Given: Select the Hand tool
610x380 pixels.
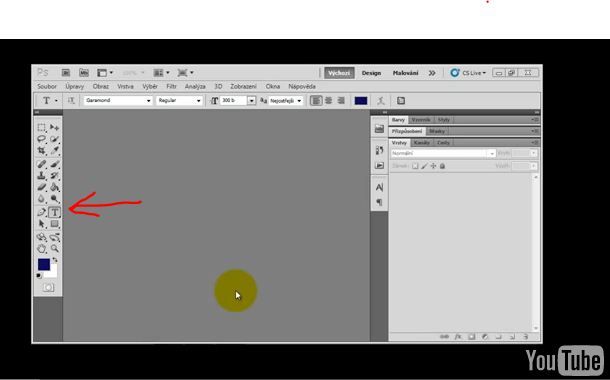Looking at the screenshot, I should click(42, 248).
